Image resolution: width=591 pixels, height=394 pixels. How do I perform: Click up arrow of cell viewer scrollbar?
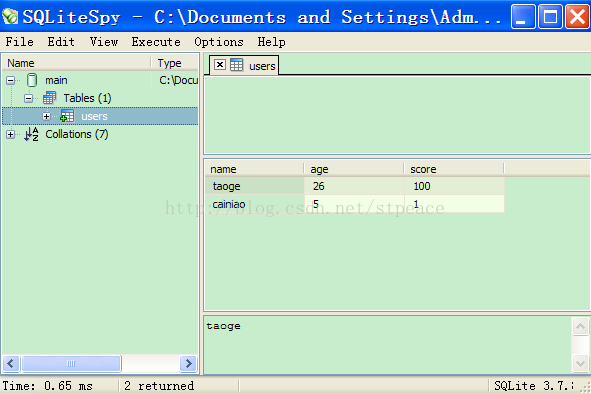[580, 326]
